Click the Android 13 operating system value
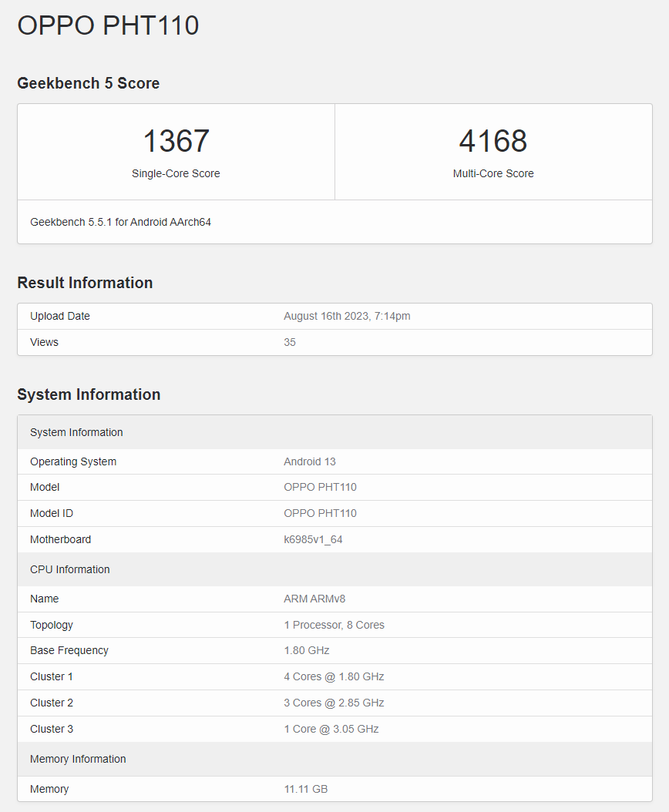669x812 pixels. tap(310, 461)
